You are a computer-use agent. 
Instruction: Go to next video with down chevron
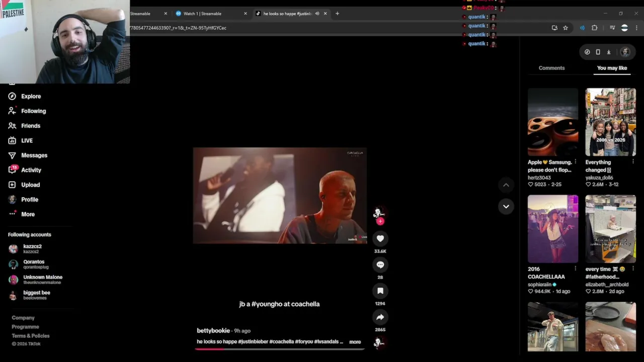click(x=506, y=206)
